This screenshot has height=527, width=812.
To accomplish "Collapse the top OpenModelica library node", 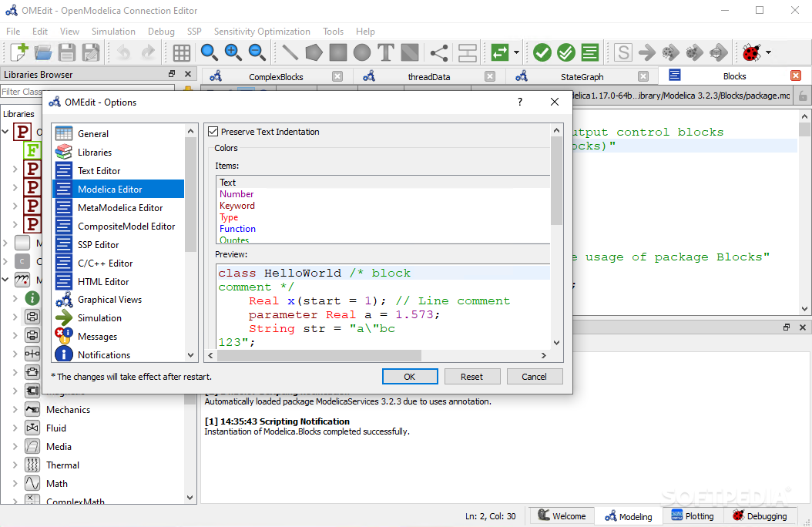I will (5, 132).
